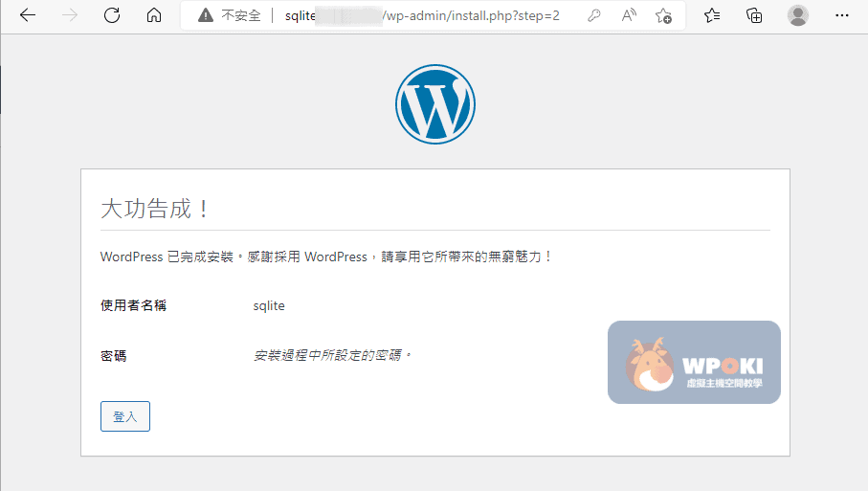Reload the current page
868x491 pixels.
pos(112,15)
